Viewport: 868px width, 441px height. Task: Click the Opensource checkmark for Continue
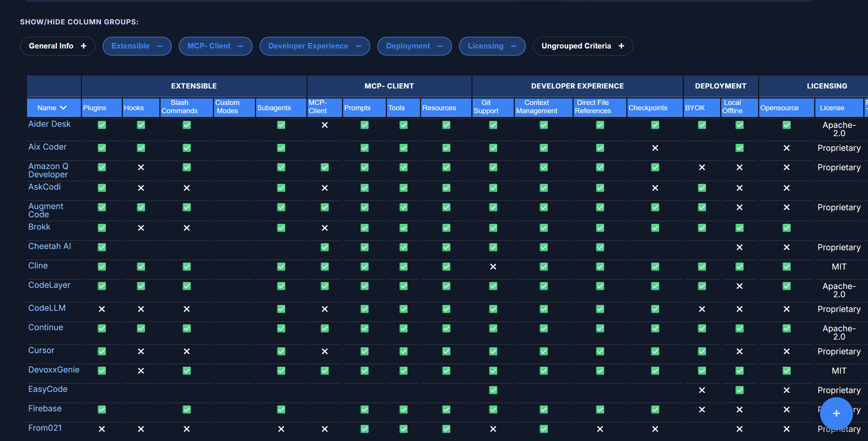(786, 328)
